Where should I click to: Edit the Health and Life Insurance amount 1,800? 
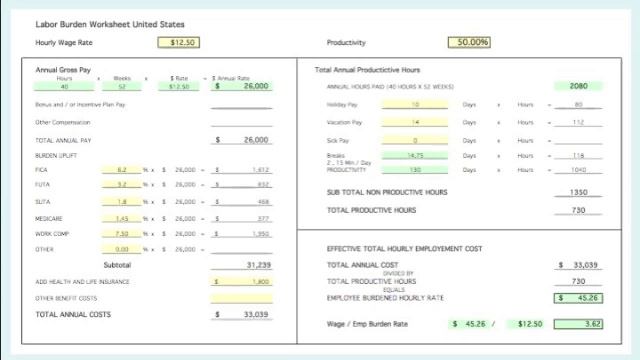[x=242, y=282]
